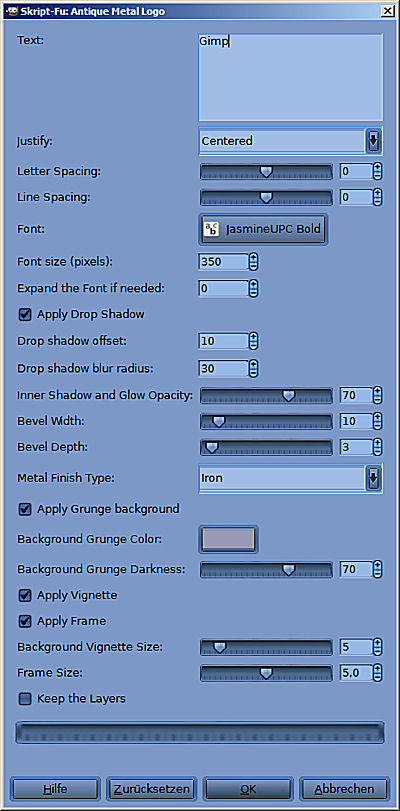This screenshot has width=400, height=811.
Task: Disable the Apply Drop Shadow checkbox
Action: coord(25,314)
